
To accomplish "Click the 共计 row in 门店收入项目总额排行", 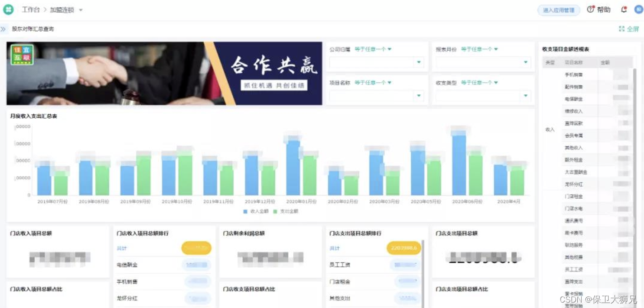I will (164, 248).
